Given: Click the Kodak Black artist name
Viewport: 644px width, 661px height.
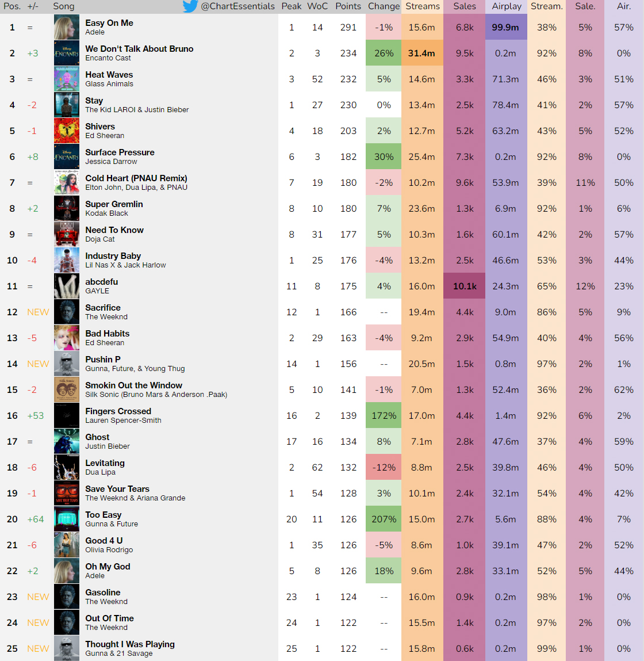Looking at the screenshot, I should click(x=106, y=213).
